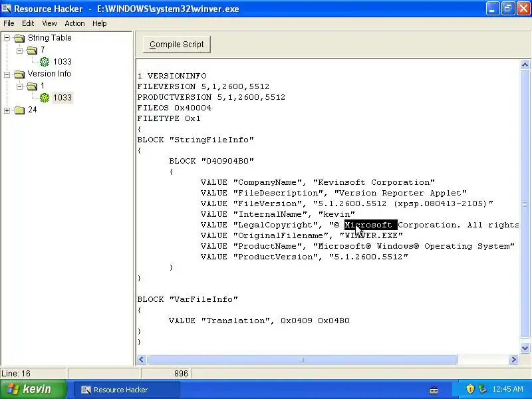Image resolution: width=532 pixels, height=399 pixels.
Task: Open the Help menu
Action: pyautogui.click(x=99, y=23)
